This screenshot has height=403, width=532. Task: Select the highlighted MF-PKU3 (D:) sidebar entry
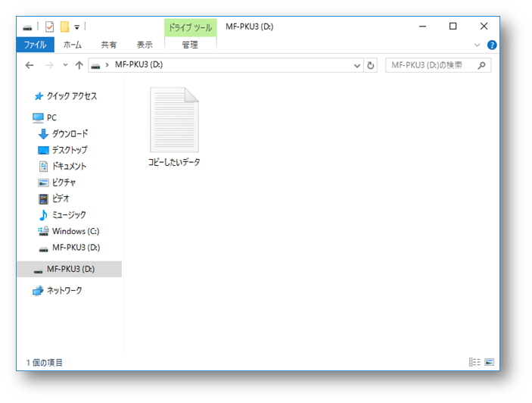[70, 269]
